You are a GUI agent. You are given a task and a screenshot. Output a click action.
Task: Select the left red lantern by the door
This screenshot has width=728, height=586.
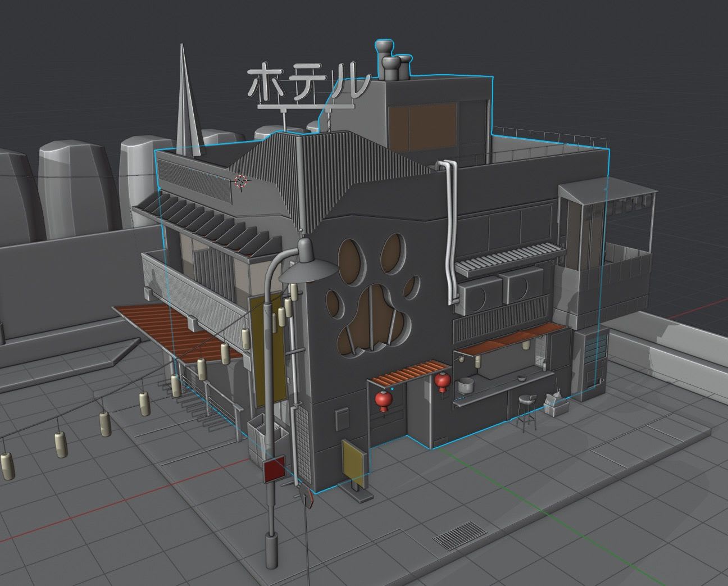pyautogui.click(x=384, y=400)
